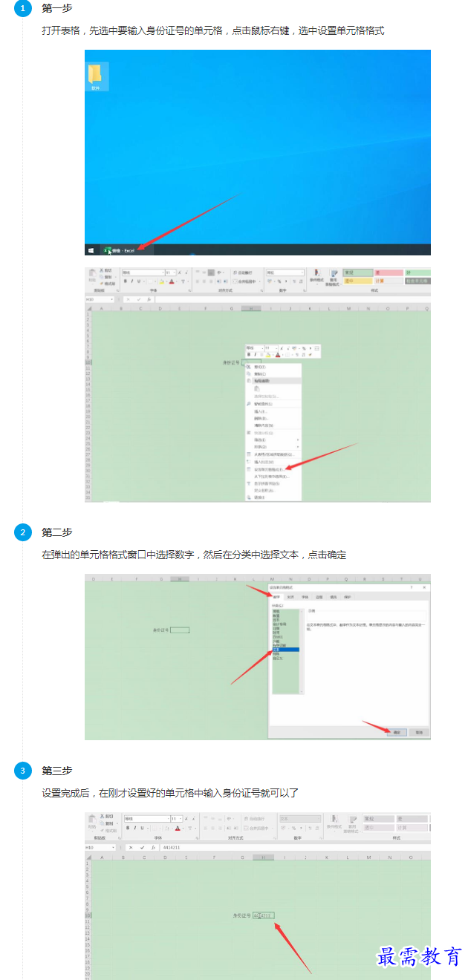468x980 pixels.
Task: Open the 软件 folder on the desktop image
Action: click(95, 77)
